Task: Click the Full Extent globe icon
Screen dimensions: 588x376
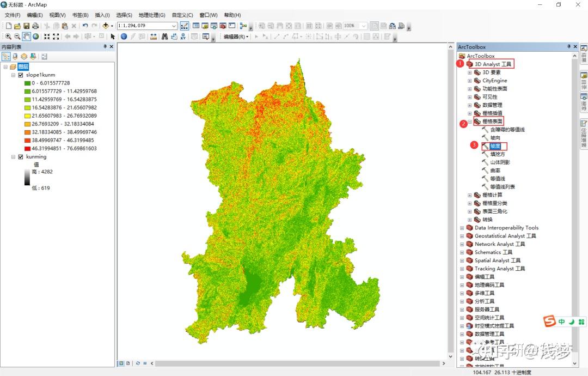Action: tap(34, 37)
